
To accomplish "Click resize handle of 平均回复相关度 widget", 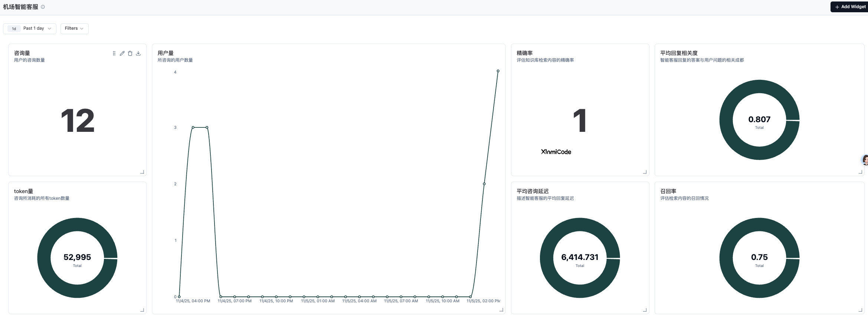I will point(861,172).
